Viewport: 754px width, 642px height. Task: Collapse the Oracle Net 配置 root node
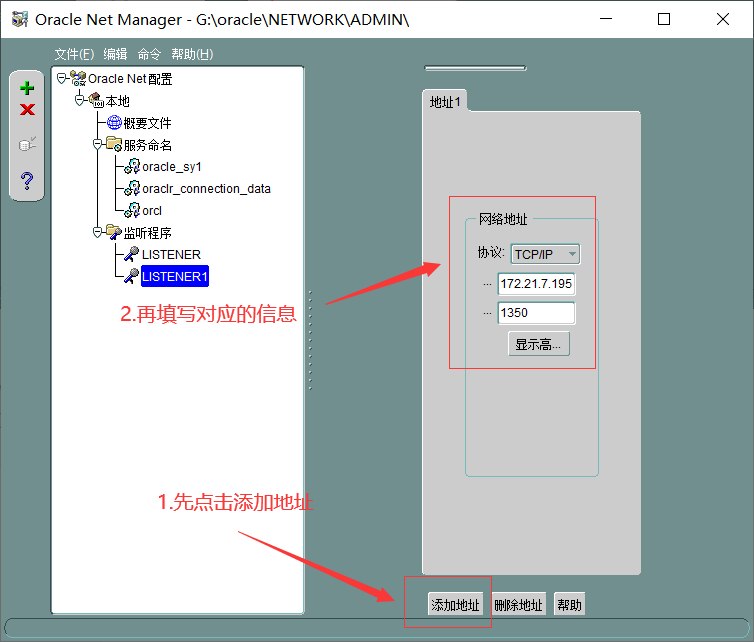62,78
